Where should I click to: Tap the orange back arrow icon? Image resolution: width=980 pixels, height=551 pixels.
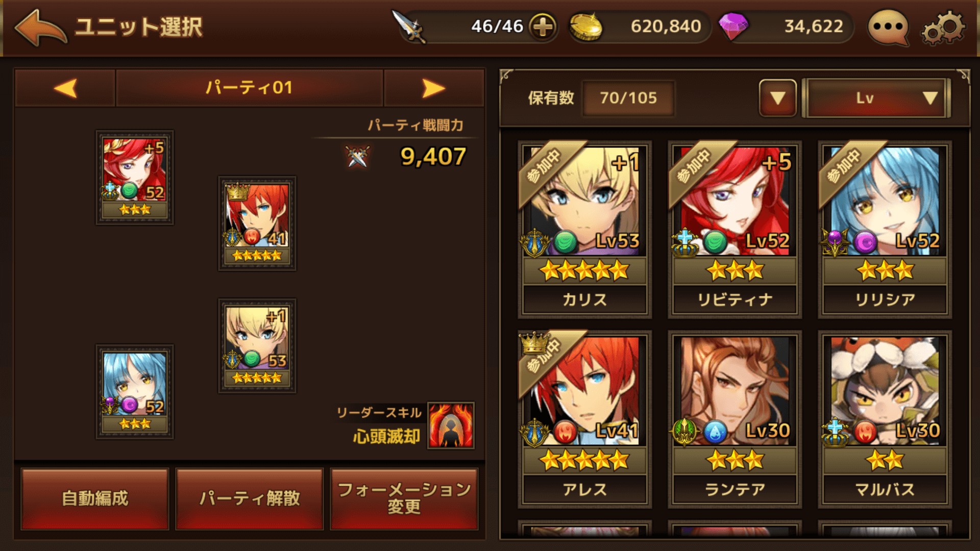pyautogui.click(x=41, y=28)
